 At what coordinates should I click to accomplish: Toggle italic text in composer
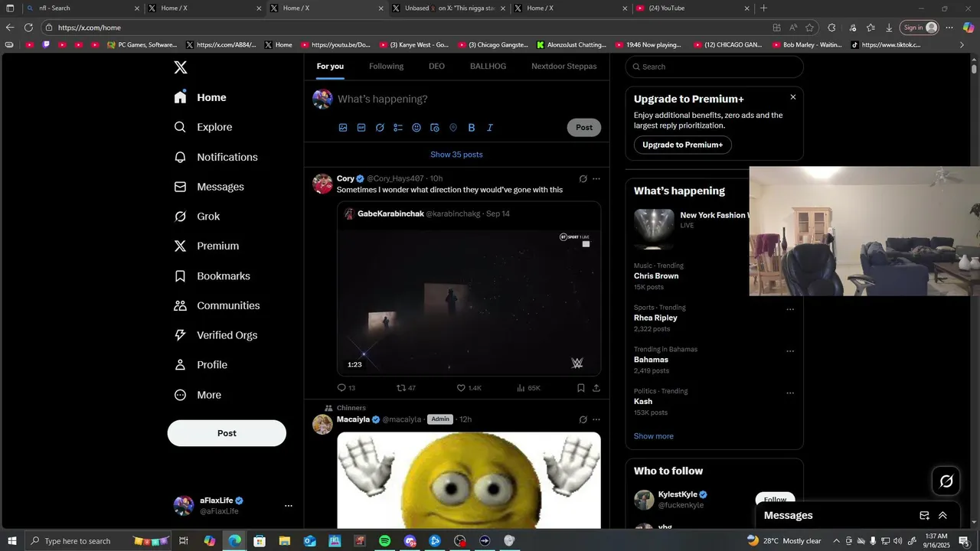490,128
